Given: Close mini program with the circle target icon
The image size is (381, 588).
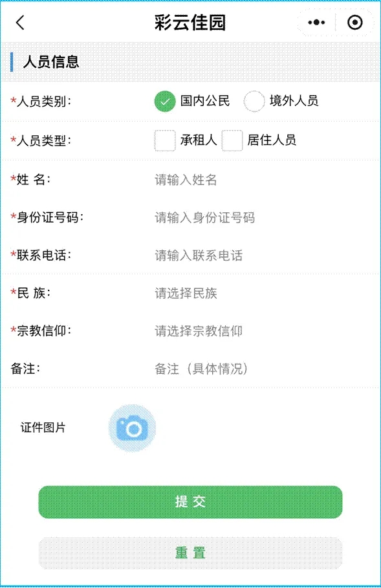Looking at the screenshot, I should (x=354, y=23).
